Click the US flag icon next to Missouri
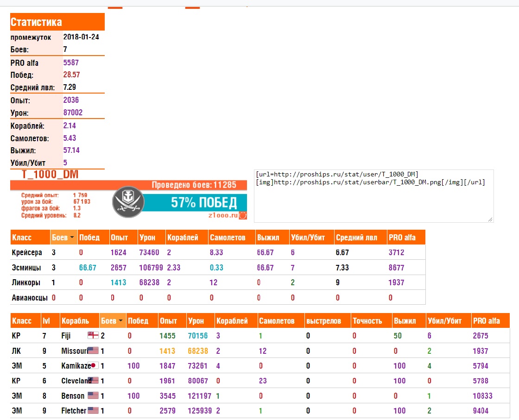The height and width of the screenshot is (420, 519). pyautogui.click(x=93, y=351)
